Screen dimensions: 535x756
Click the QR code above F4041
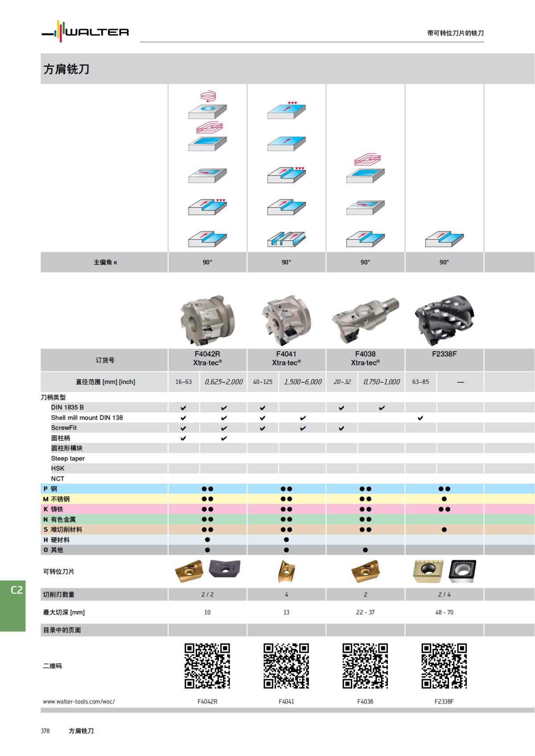[x=286, y=666]
